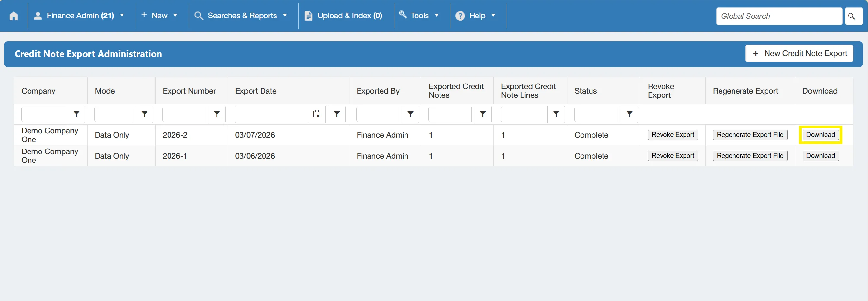Open the Mode column filter icon
This screenshot has height=301, width=868.
pos(145,114)
